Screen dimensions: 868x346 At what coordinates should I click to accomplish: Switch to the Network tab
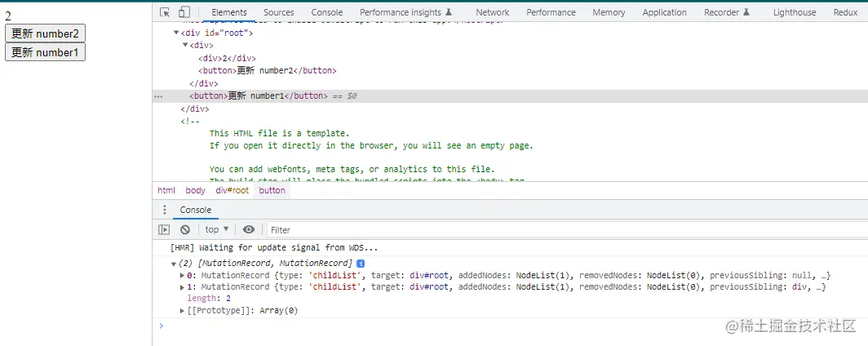pyautogui.click(x=492, y=12)
